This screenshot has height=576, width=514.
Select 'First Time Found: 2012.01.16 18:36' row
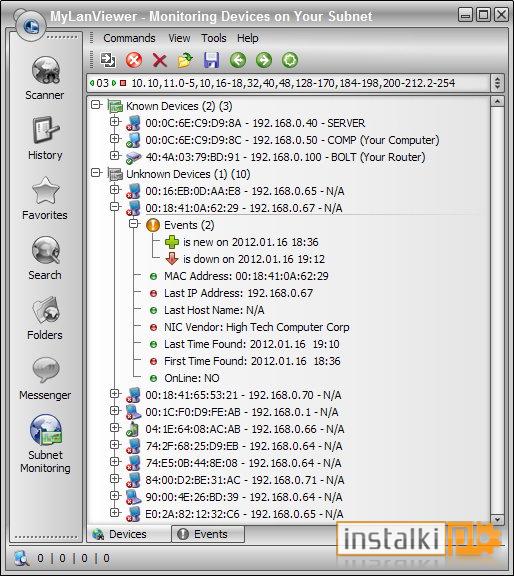tap(252, 361)
